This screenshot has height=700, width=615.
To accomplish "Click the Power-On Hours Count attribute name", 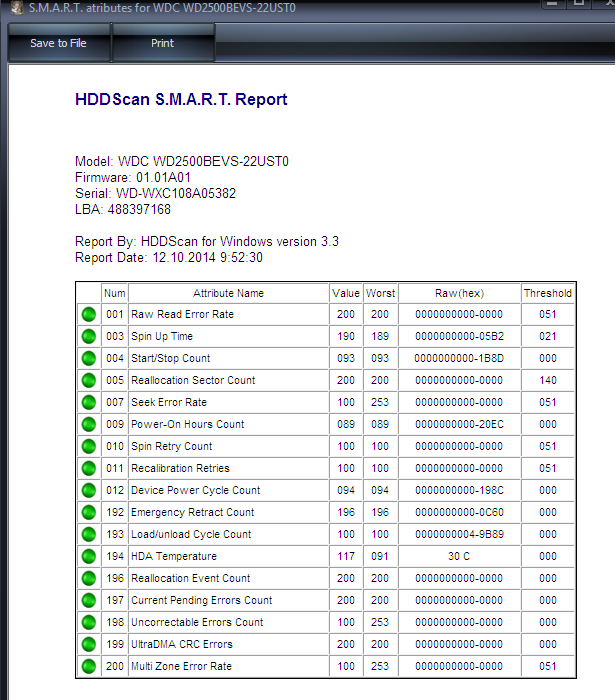I will pyautogui.click(x=187, y=424).
